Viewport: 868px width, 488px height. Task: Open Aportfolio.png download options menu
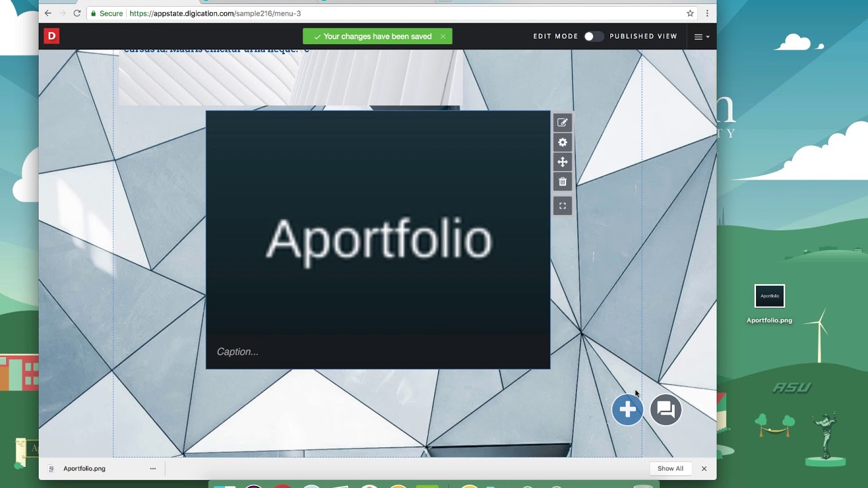153,468
